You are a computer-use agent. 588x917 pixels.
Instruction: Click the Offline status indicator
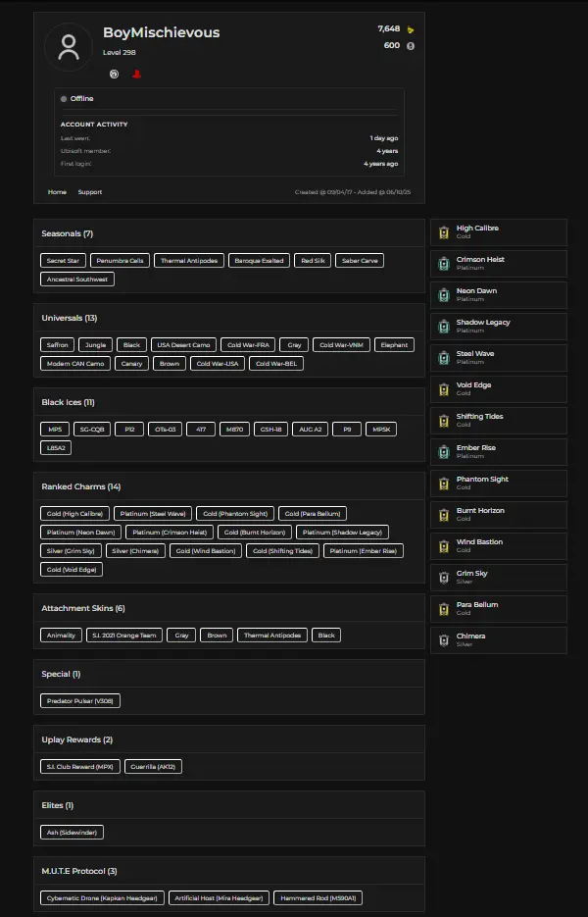(x=77, y=99)
